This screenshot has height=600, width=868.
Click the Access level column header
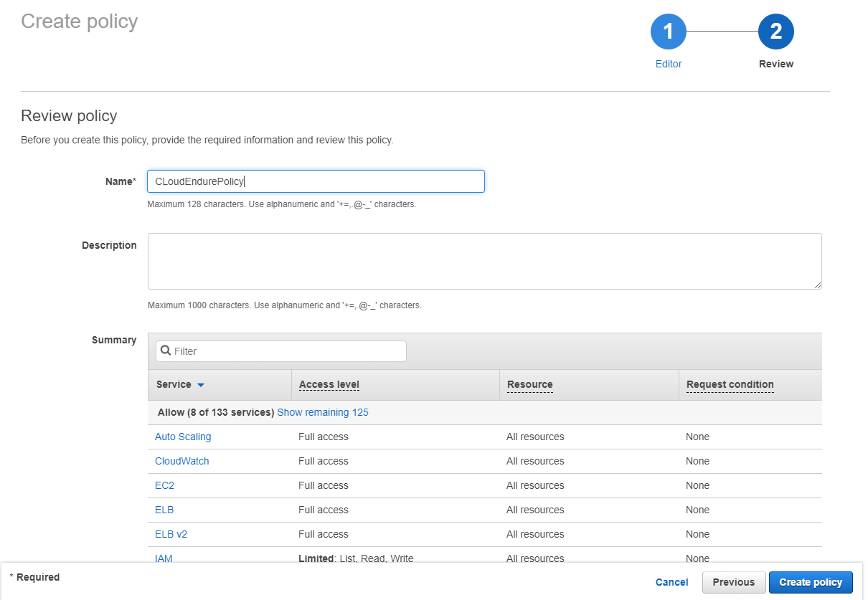[329, 384]
